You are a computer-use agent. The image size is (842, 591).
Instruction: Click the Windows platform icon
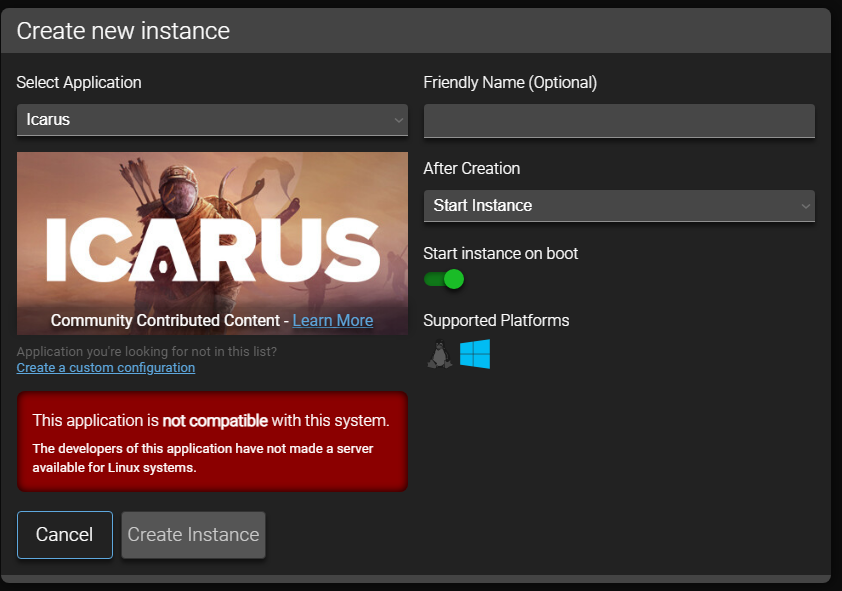coord(475,354)
